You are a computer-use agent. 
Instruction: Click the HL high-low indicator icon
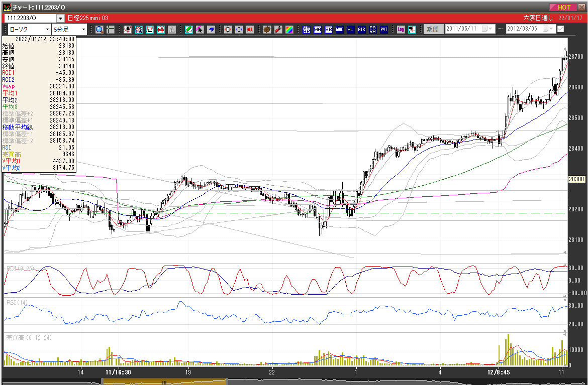point(350,29)
